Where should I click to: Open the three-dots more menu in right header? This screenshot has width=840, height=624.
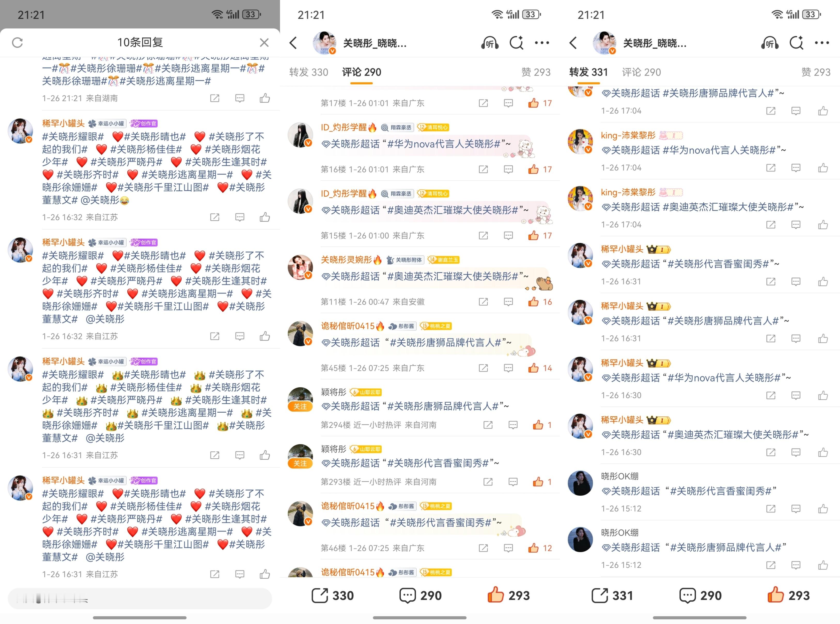coord(822,43)
